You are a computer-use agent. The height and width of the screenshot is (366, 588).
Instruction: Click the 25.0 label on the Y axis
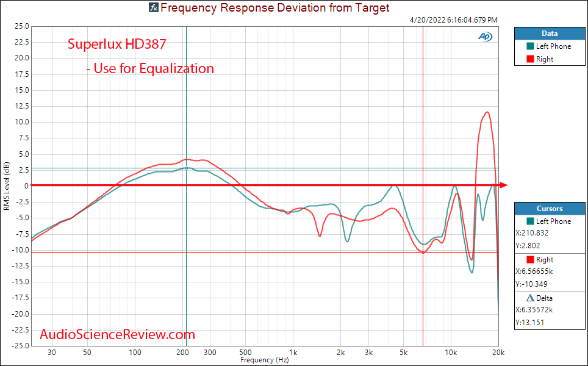22,26
